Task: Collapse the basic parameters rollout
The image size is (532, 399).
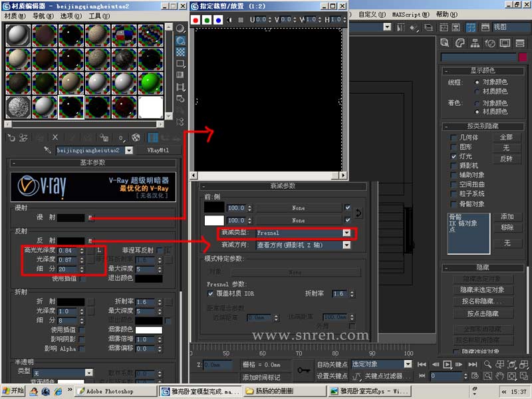Action: (93, 162)
